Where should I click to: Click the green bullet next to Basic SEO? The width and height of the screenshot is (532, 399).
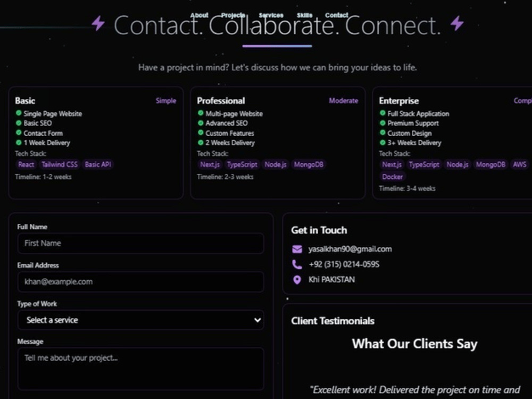[19, 123]
